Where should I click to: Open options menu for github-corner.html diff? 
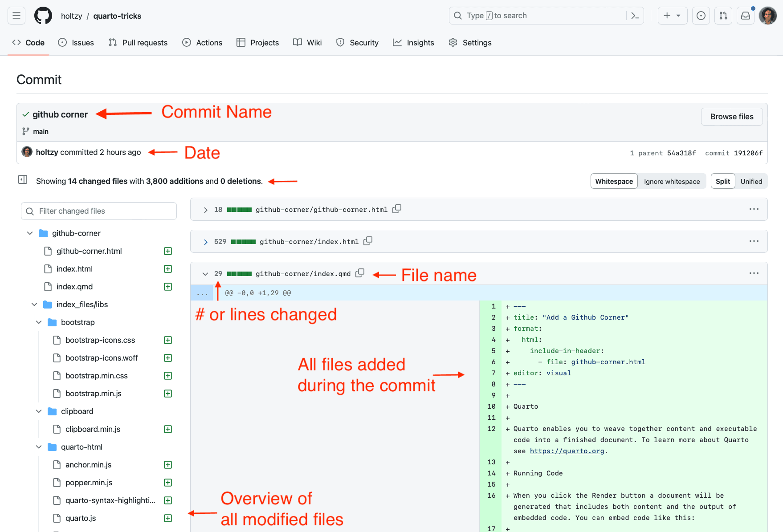754,209
